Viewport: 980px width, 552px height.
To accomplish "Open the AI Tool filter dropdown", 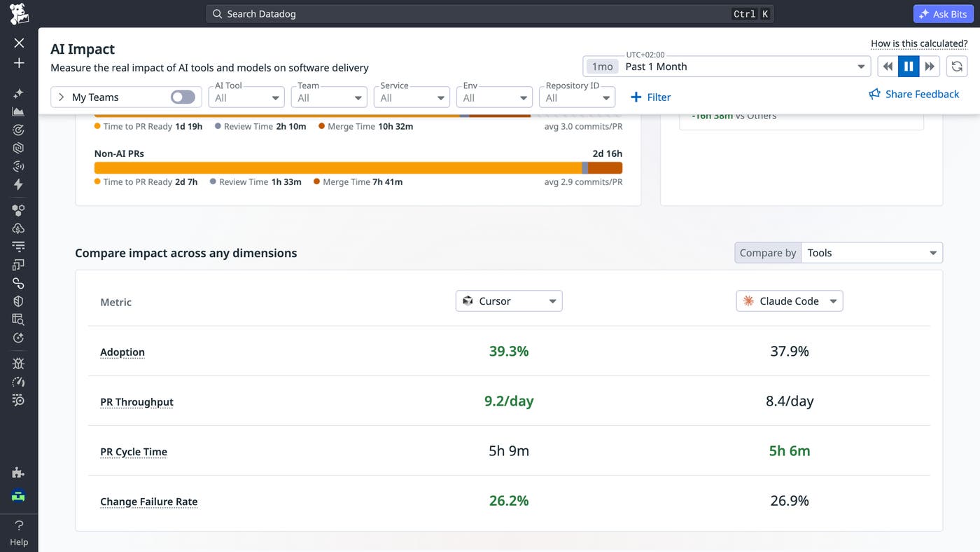I will [246, 97].
